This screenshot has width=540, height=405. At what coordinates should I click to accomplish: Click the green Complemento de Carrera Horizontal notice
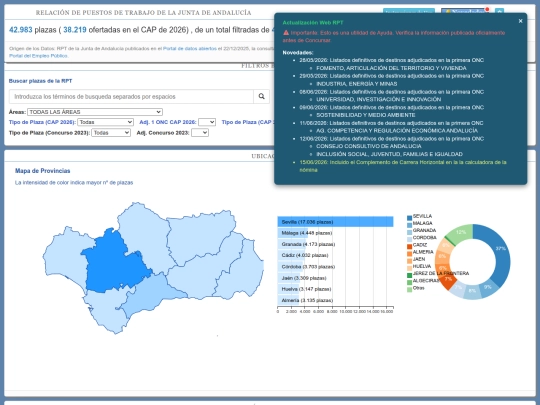(403, 166)
